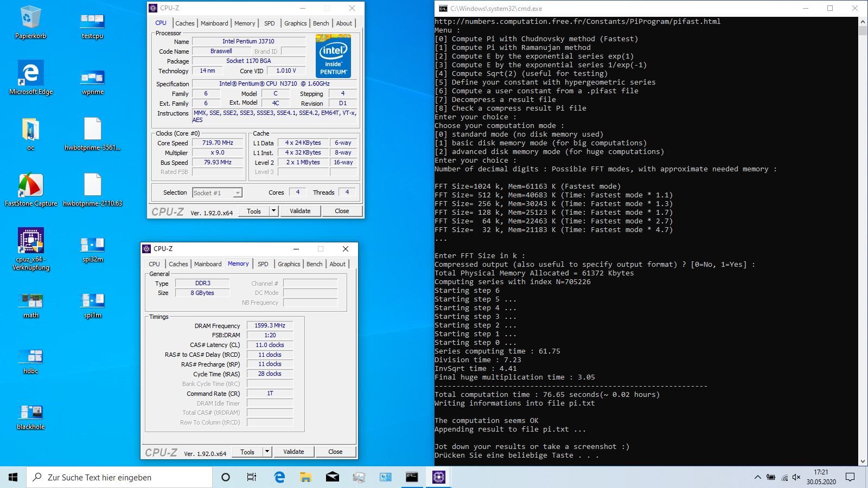
Task: Open Graphics tab in upper CPU-Z
Action: tap(295, 23)
